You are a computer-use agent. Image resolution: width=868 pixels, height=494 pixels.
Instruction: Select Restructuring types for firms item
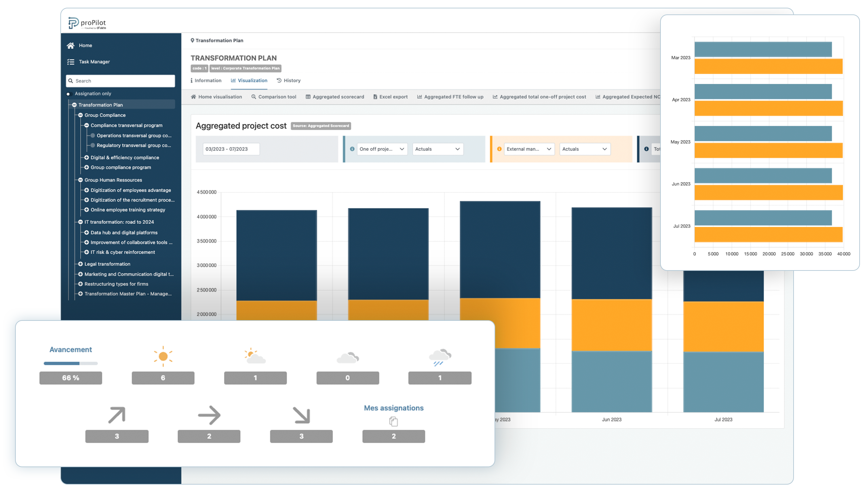coord(116,284)
